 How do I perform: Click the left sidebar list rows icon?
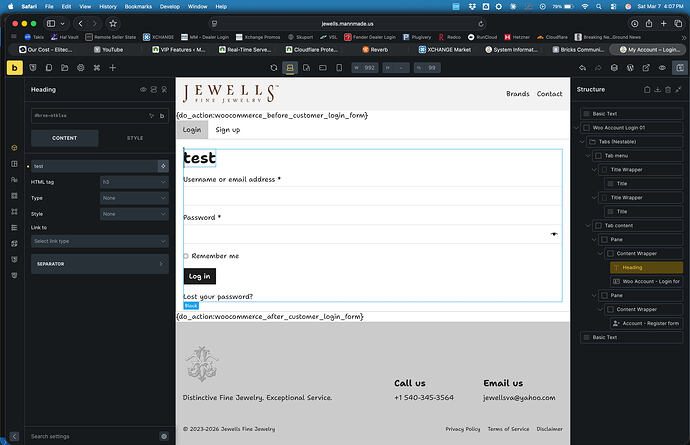pos(14,228)
